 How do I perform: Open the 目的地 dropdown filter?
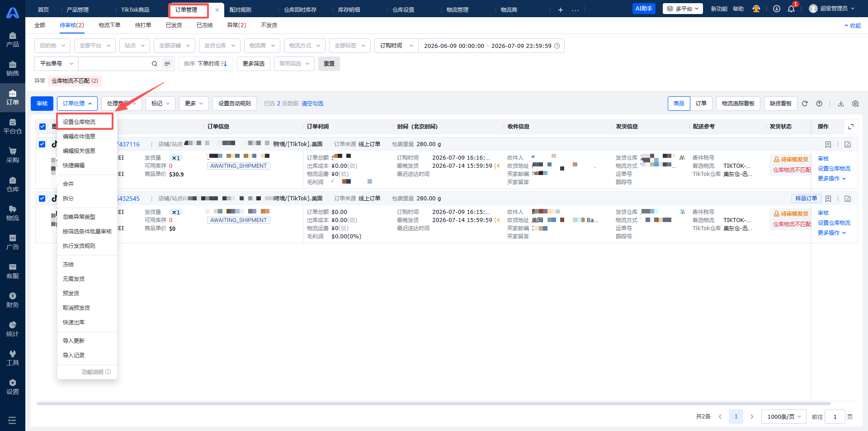tap(52, 46)
